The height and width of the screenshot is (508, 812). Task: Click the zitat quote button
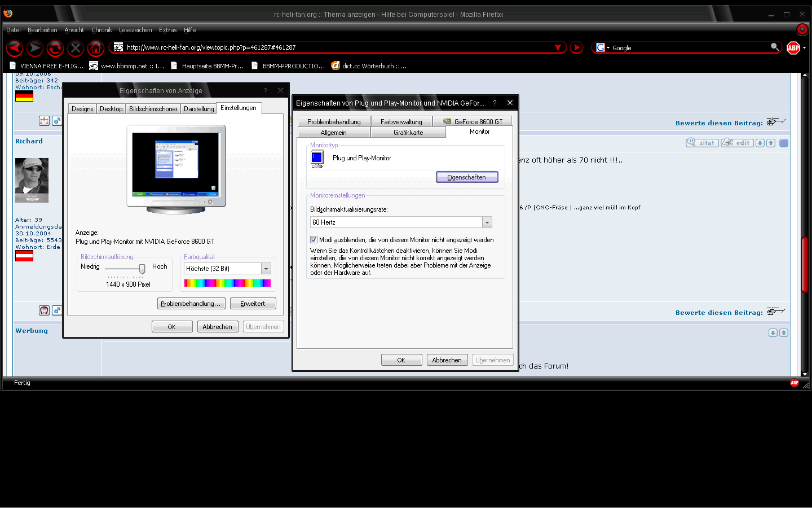click(x=702, y=143)
